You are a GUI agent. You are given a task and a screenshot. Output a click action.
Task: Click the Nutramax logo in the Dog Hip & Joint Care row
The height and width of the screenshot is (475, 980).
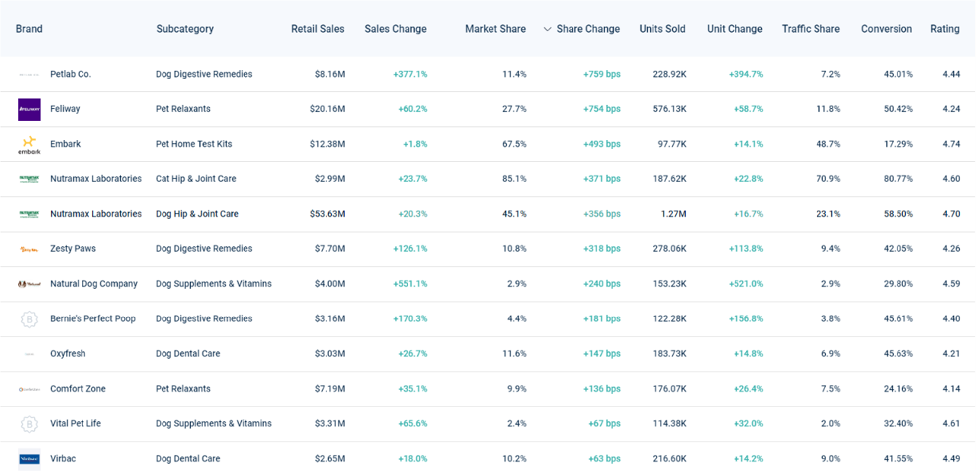pos(29,214)
